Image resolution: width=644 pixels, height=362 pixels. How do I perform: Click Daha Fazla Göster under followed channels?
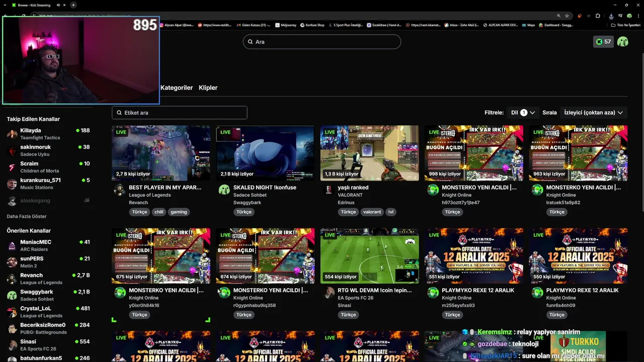27,216
